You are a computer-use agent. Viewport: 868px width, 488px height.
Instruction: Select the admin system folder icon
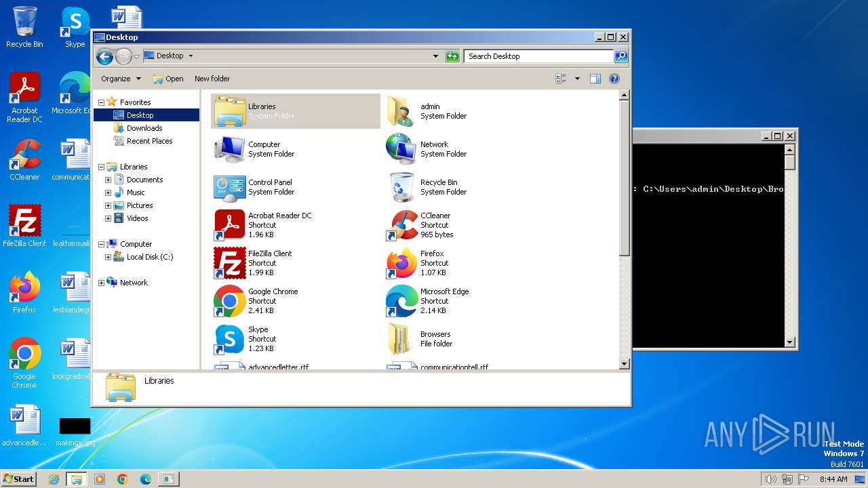point(401,111)
